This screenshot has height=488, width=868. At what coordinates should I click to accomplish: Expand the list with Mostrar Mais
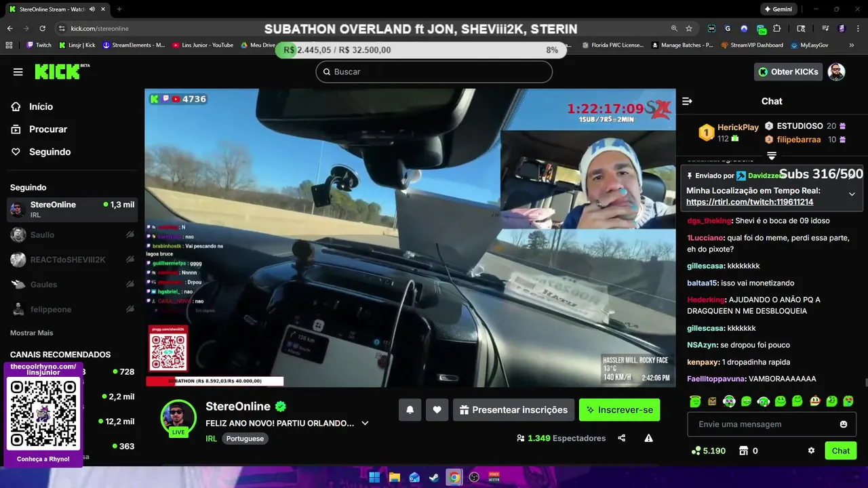coord(31,333)
